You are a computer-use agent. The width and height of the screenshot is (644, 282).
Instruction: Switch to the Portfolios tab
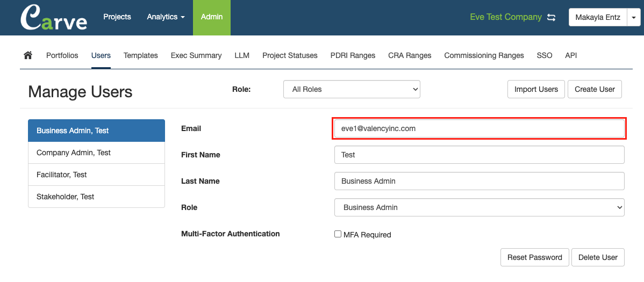(x=62, y=55)
